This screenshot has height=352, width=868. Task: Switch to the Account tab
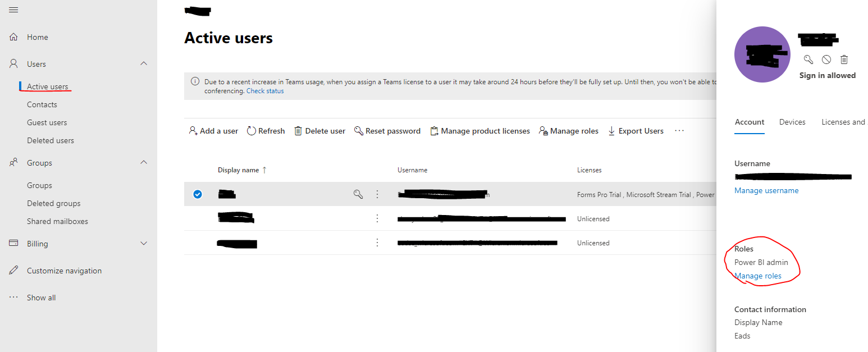click(750, 122)
